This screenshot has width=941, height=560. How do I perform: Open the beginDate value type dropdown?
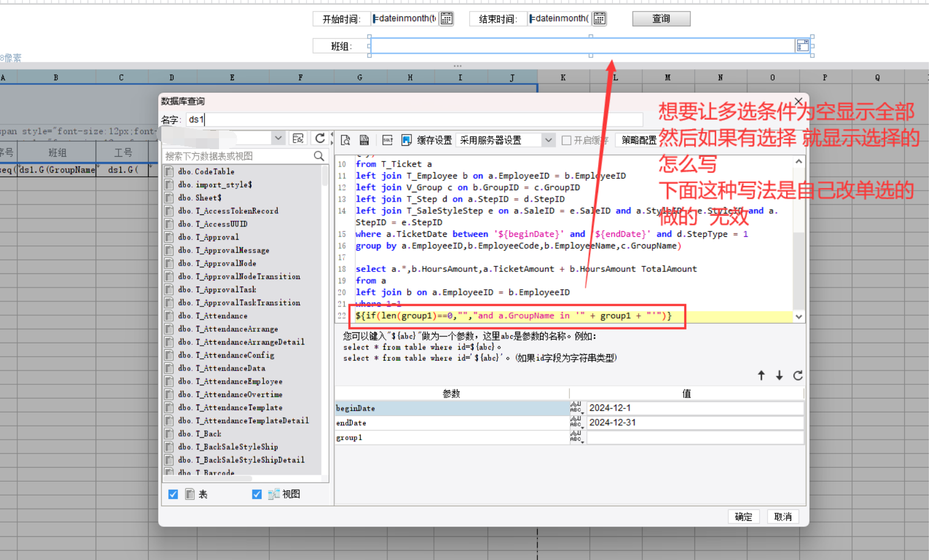point(576,408)
